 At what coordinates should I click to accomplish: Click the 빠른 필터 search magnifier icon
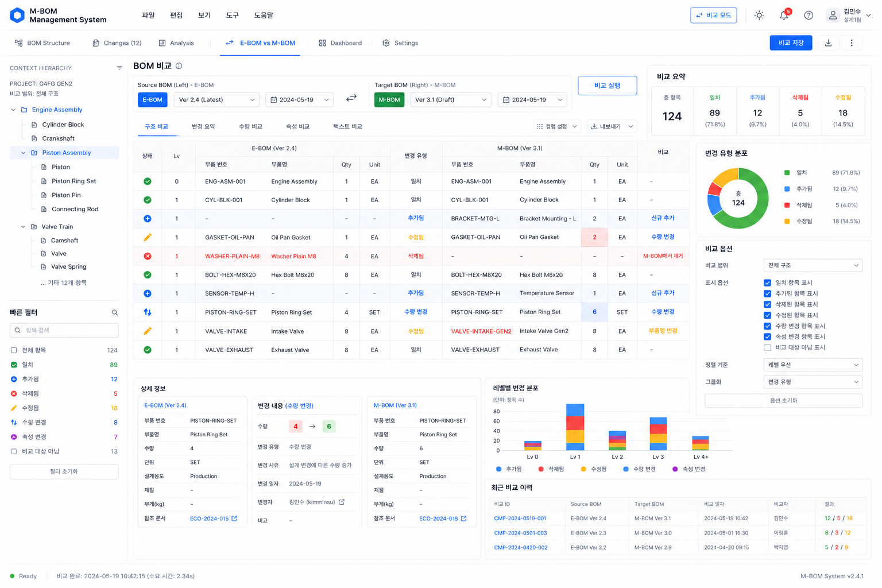(115, 313)
